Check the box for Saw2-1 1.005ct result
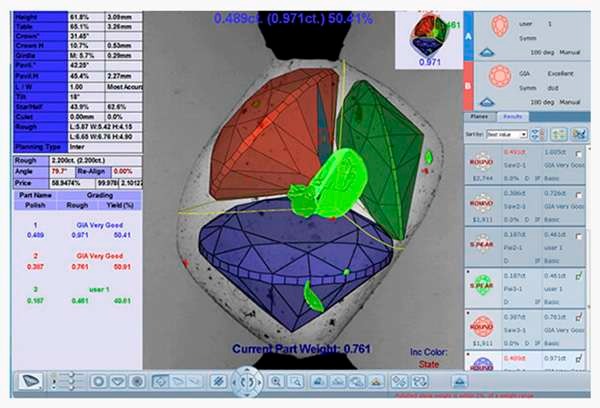This screenshot has height=408, width=600. click(579, 154)
